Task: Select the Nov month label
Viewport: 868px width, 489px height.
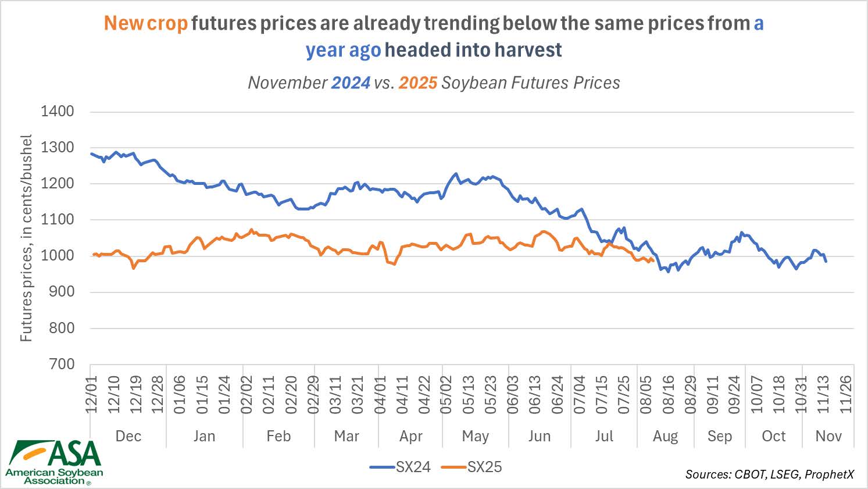Action: [x=828, y=436]
